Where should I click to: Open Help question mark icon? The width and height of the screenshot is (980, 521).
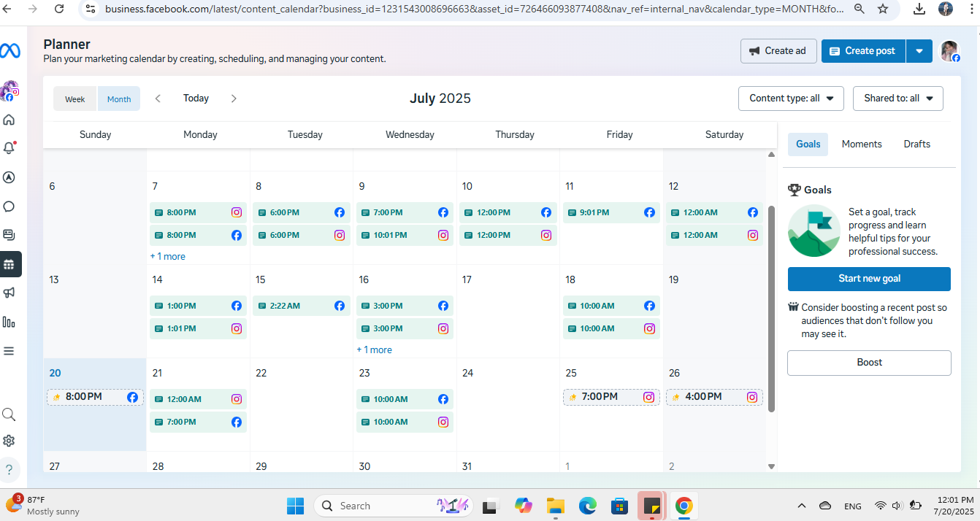tap(9, 469)
